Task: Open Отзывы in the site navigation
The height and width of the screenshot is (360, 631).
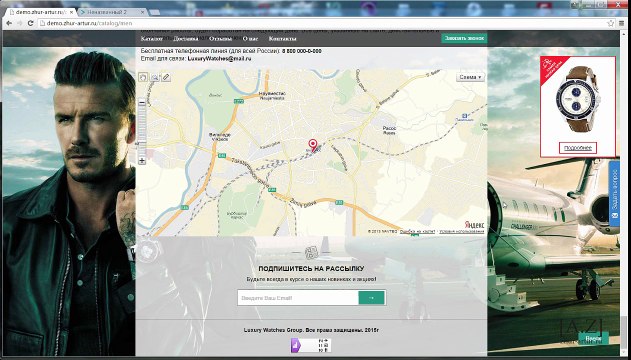Action: [221, 39]
